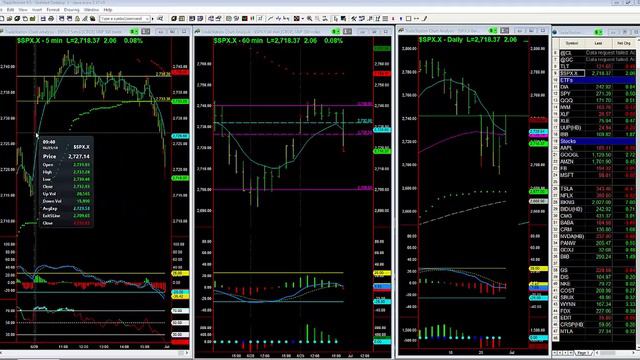640x360 pixels.
Task: Select the horizontal arrow drawing tool icon
Action: [x=416, y=18]
